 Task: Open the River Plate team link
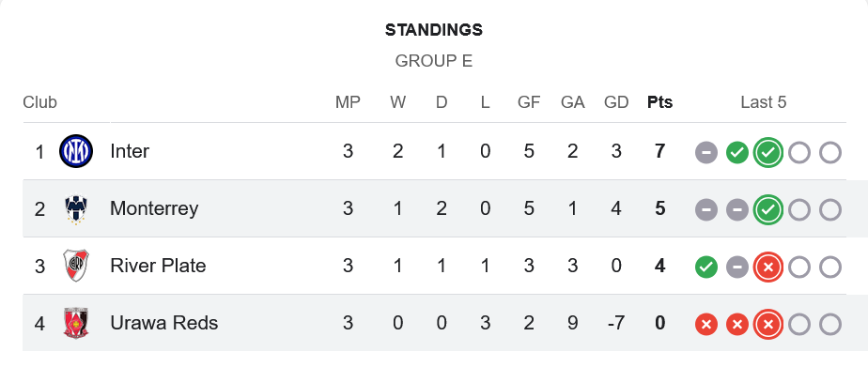158,266
